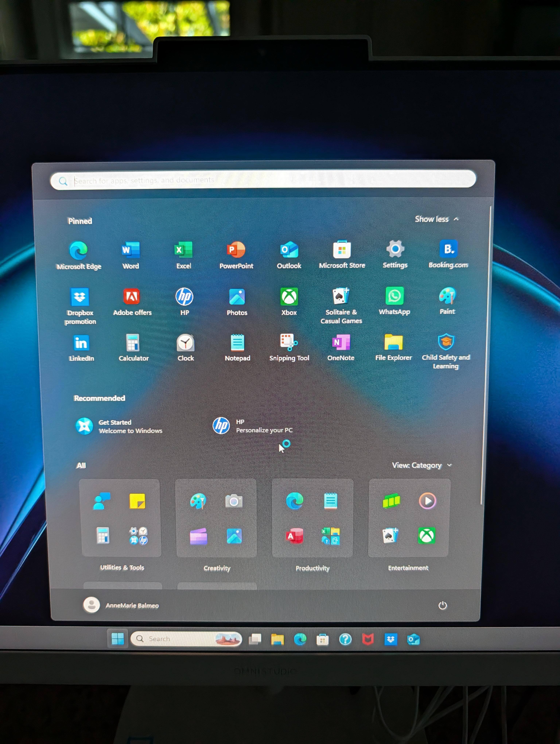Viewport: 560px width, 744px height.
Task: Open the Productivity category label
Action: [313, 568]
